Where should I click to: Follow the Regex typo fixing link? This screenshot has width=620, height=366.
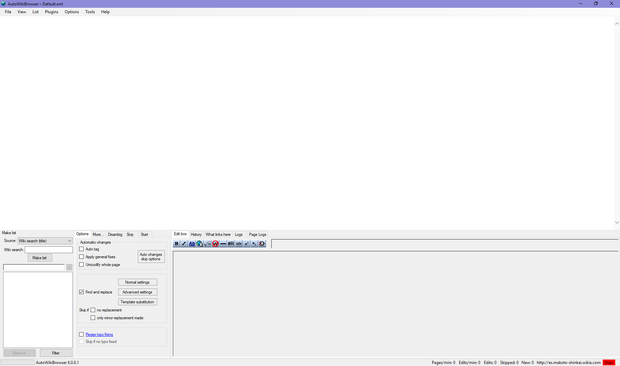99,334
